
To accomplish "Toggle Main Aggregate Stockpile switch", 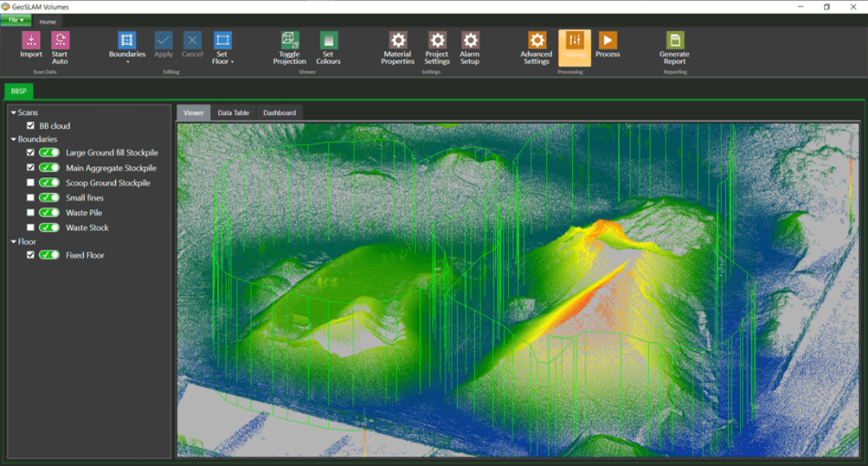I will [x=49, y=167].
